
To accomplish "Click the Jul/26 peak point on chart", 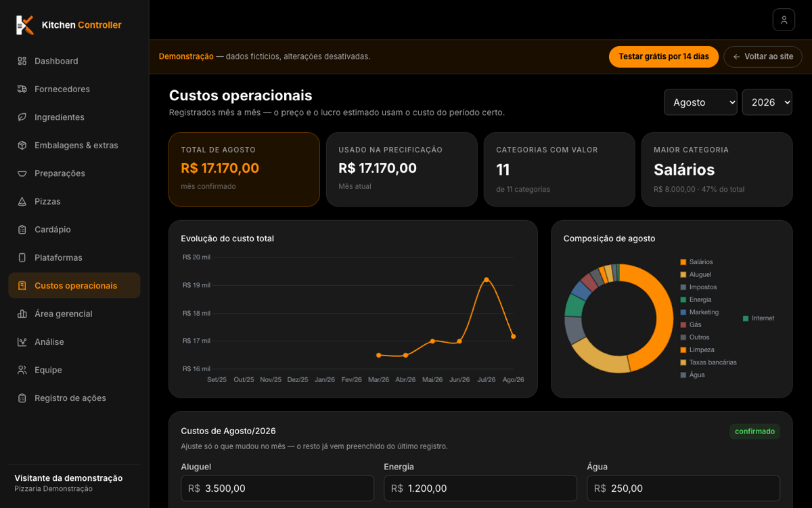I will (x=487, y=279).
